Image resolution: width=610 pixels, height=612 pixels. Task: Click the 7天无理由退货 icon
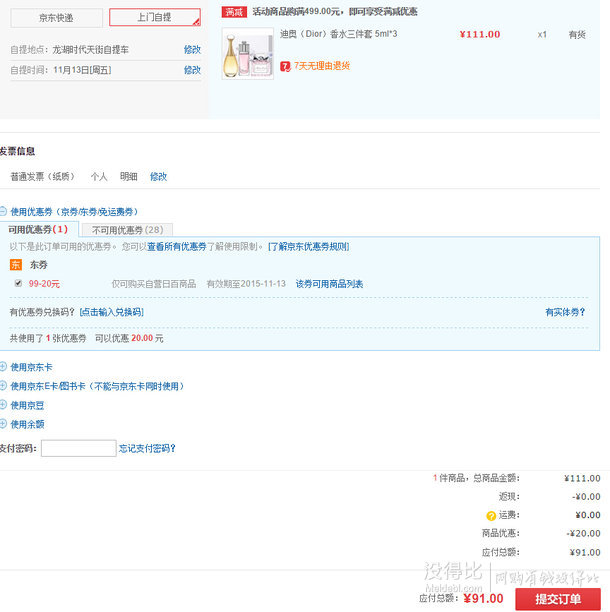(285, 66)
